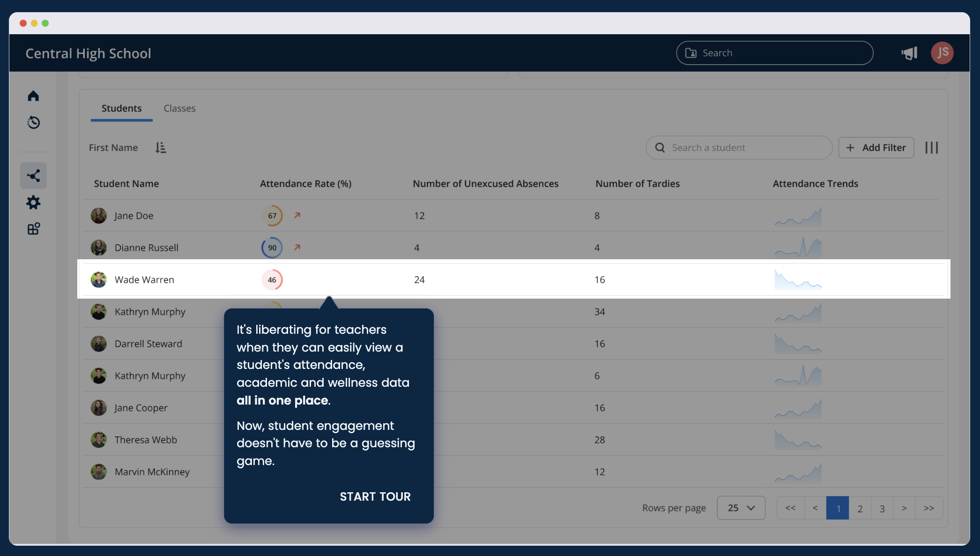
Task: Open the Home sidebar icon
Action: [33, 96]
